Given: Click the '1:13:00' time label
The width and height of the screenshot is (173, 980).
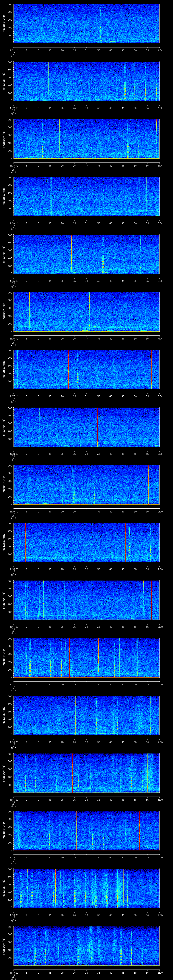Looking at the screenshot, I should tap(14, 742).
